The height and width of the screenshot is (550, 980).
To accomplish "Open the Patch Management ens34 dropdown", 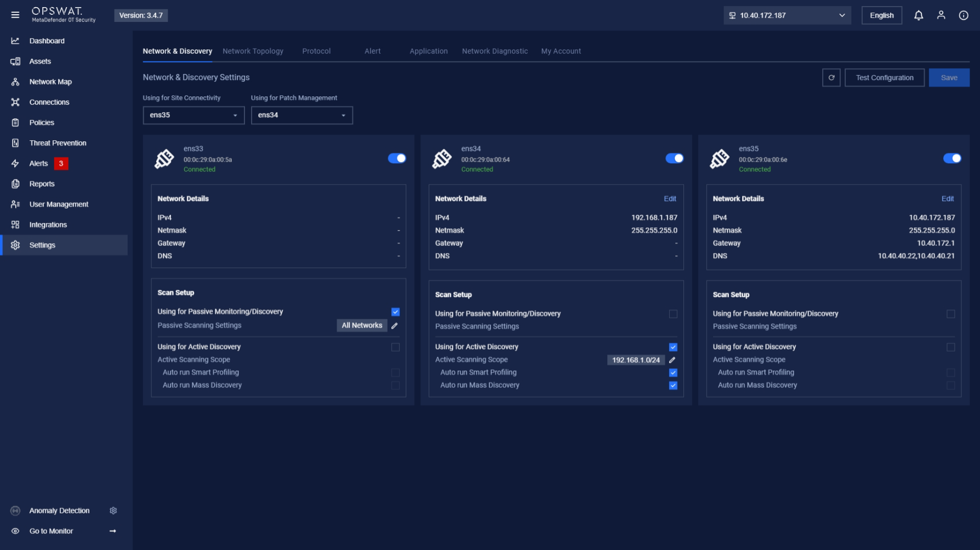I will (x=302, y=115).
